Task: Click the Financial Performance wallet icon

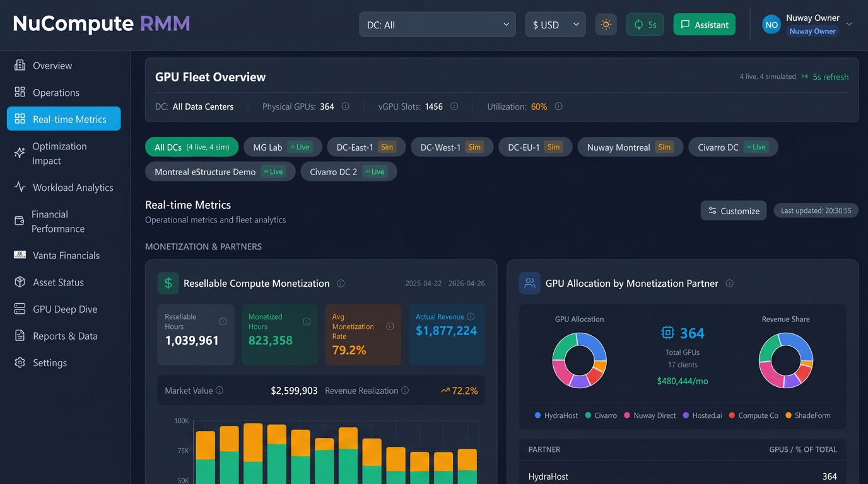Action: pos(20,221)
